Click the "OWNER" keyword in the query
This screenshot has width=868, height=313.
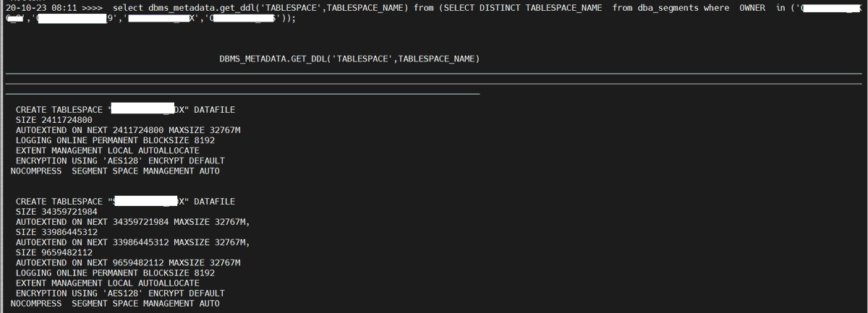[752, 7]
